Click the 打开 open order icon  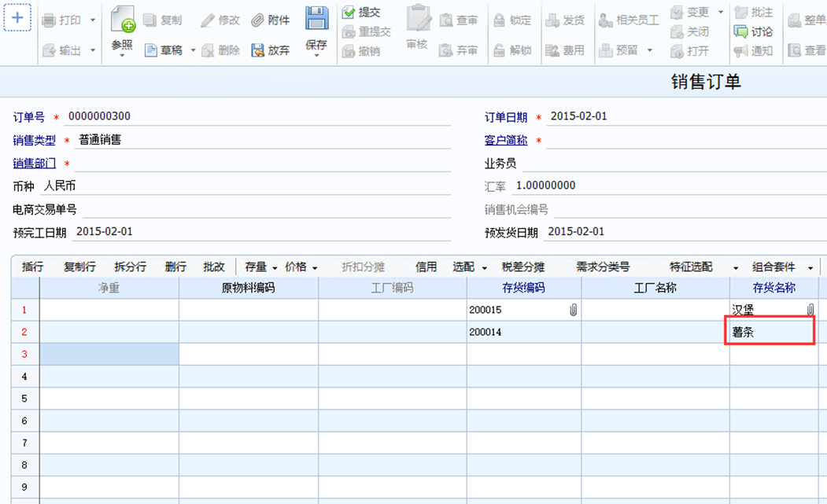click(x=677, y=51)
